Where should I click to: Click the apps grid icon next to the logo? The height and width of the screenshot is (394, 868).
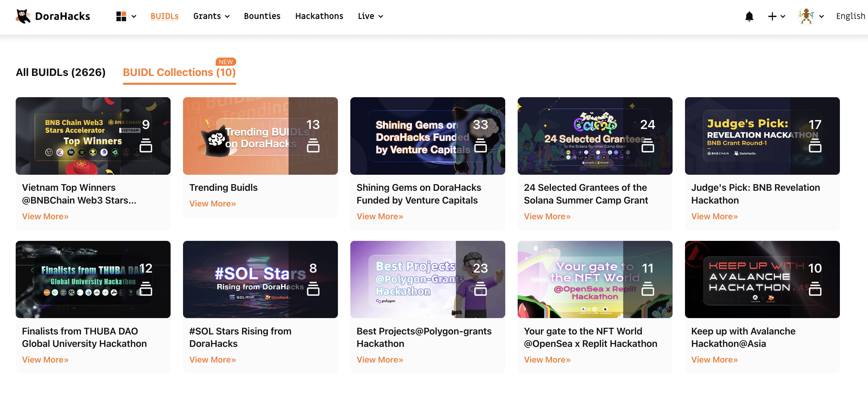click(x=122, y=16)
